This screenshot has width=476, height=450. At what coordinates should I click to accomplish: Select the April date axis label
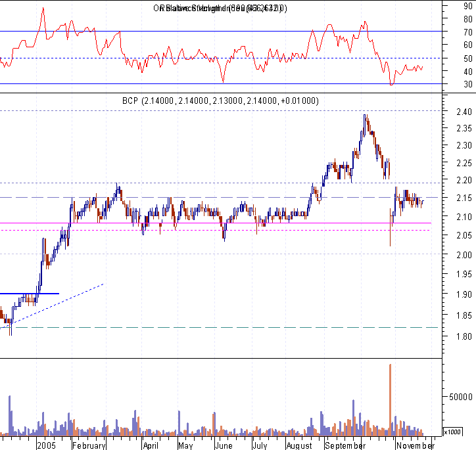point(151,445)
